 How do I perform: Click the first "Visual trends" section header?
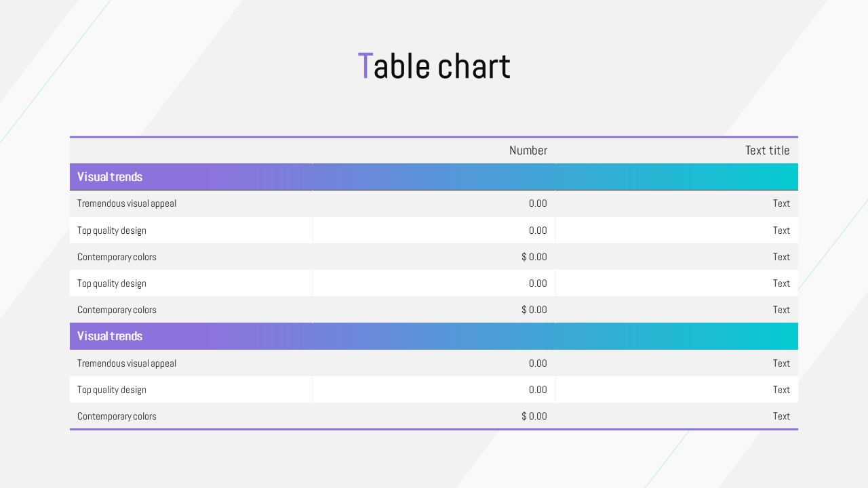click(x=110, y=177)
